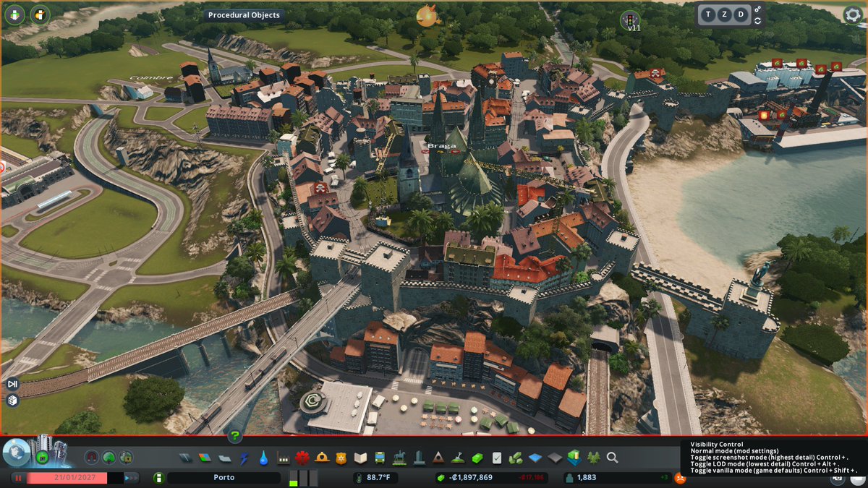Open the Monuments menu
The image size is (868, 488).
point(438,458)
